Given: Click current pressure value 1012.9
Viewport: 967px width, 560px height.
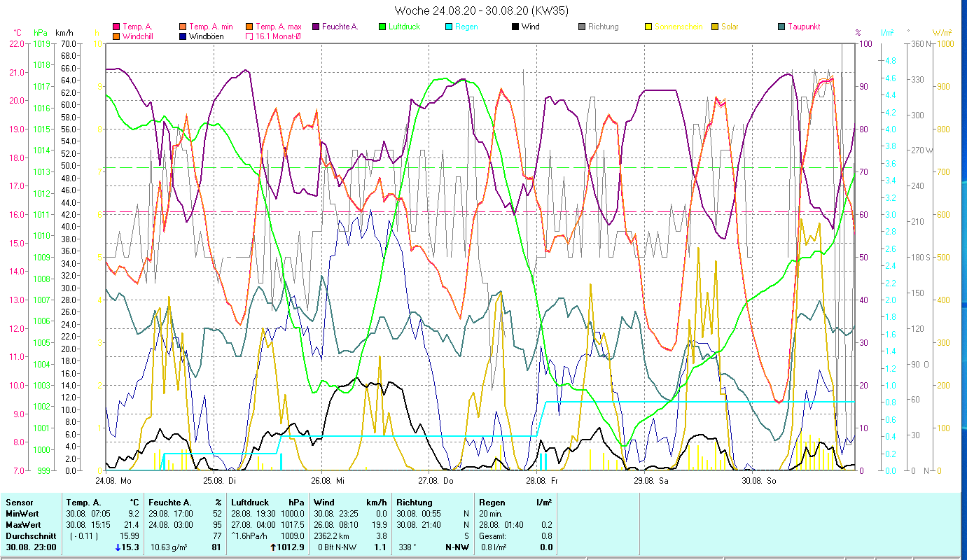Looking at the screenshot, I should coord(291,547).
